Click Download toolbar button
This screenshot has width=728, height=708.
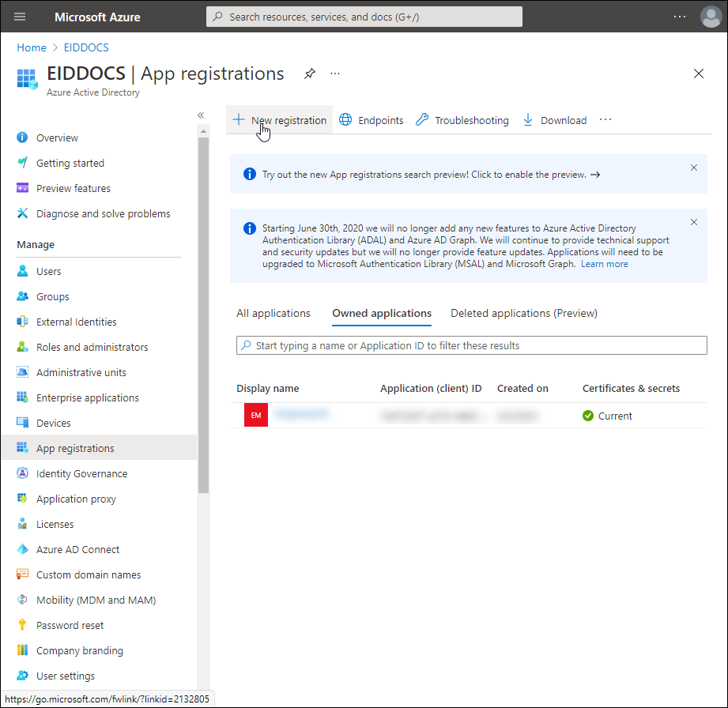(x=555, y=120)
